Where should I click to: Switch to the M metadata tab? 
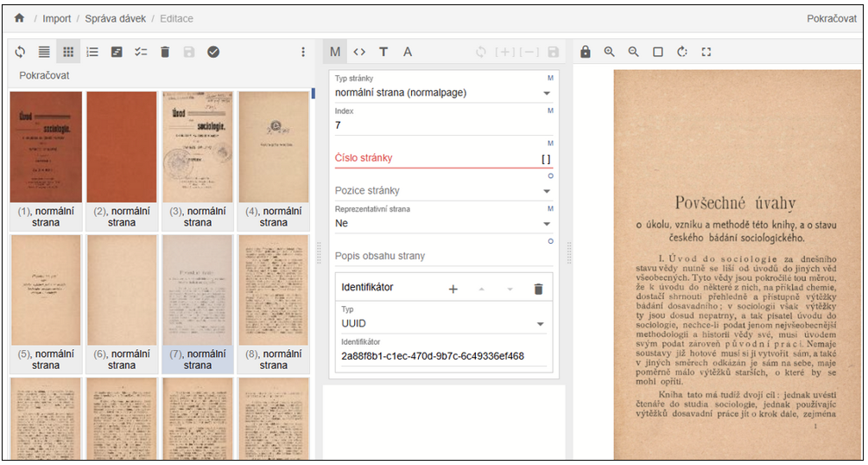point(335,52)
